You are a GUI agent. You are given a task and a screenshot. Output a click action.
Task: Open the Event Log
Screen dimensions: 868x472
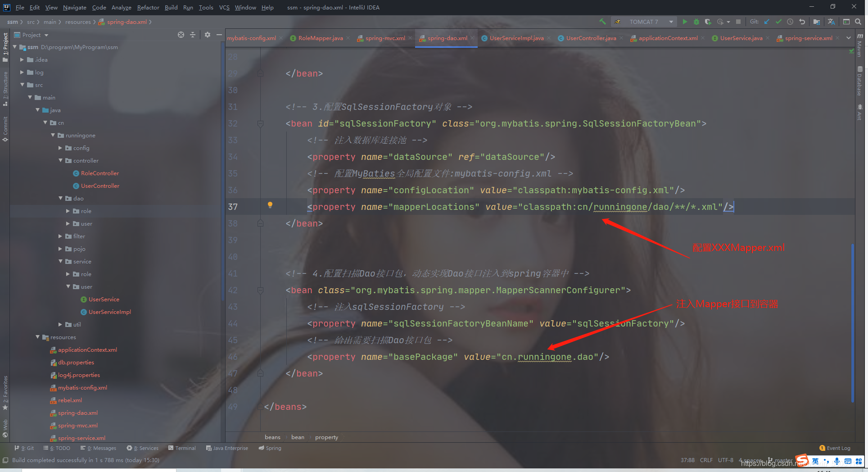click(x=835, y=448)
